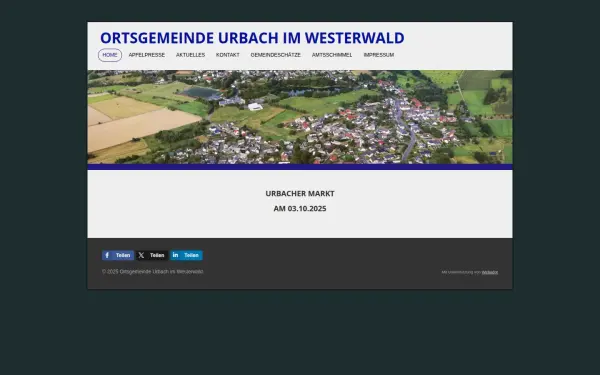Share page via LinkedIn Teilen button
This screenshot has height=375, width=600.
click(x=186, y=255)
